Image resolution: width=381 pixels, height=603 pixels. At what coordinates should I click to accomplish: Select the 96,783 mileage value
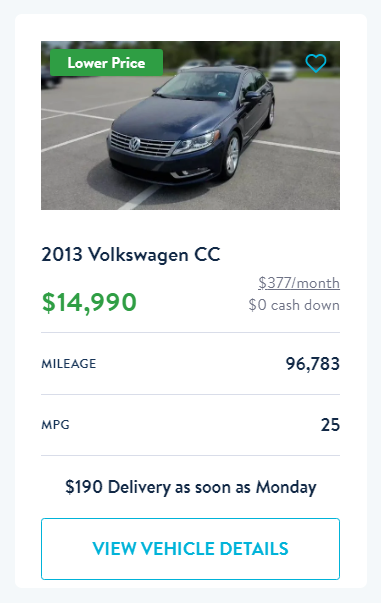[x=313, y=364]
